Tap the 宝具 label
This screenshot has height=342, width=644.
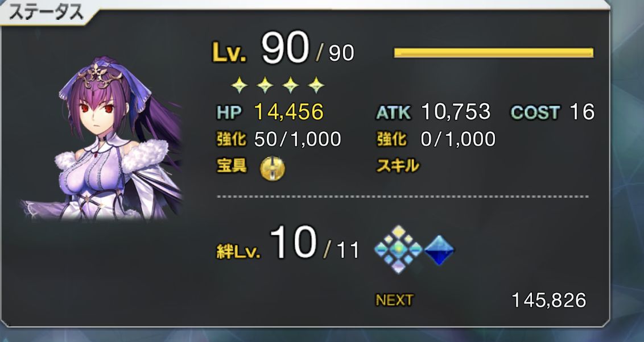(232, 166)
